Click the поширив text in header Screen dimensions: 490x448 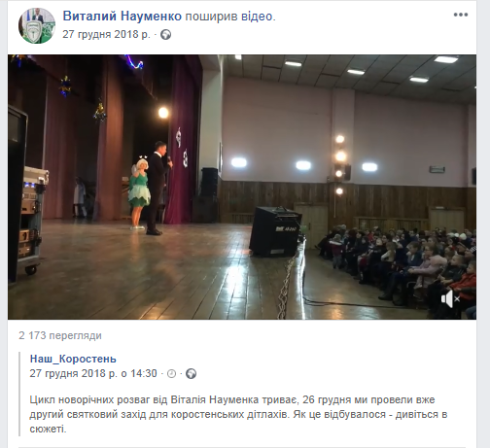click(211, 17)
